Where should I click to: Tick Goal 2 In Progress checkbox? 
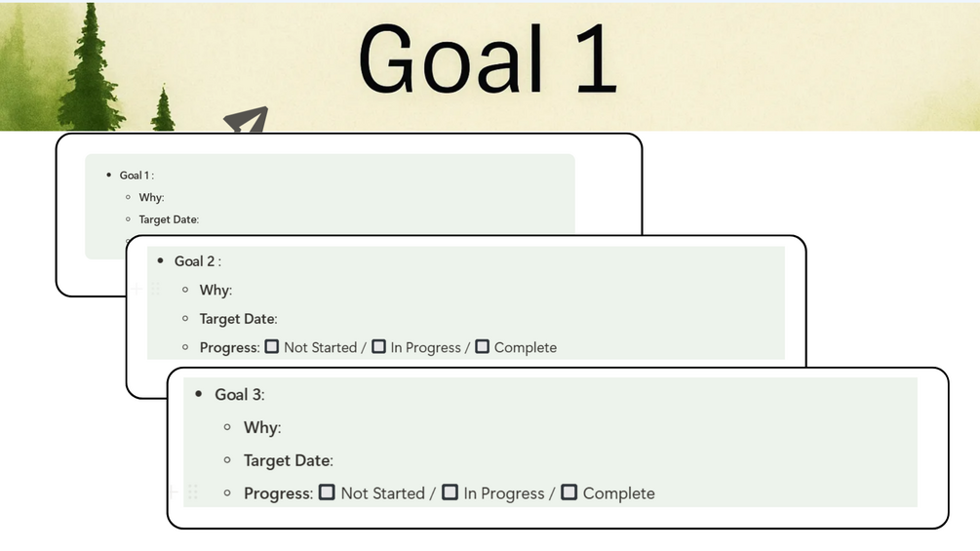point(378,346)
